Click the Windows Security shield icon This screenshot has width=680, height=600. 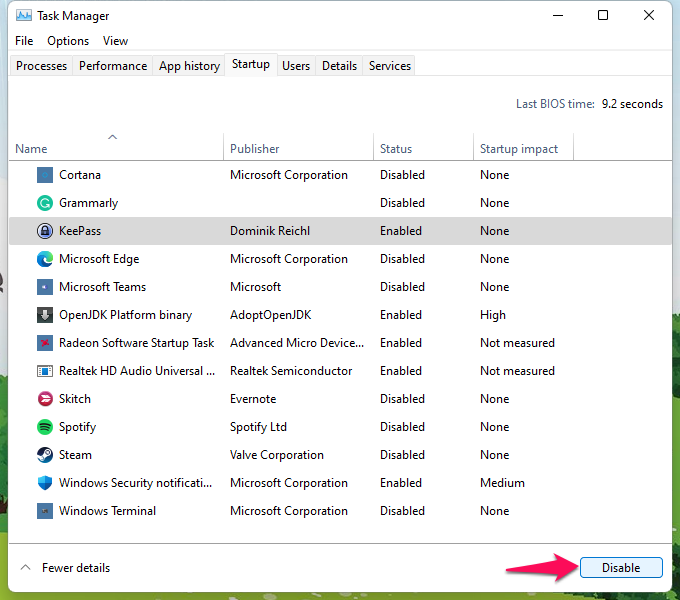tap(45, 483)
